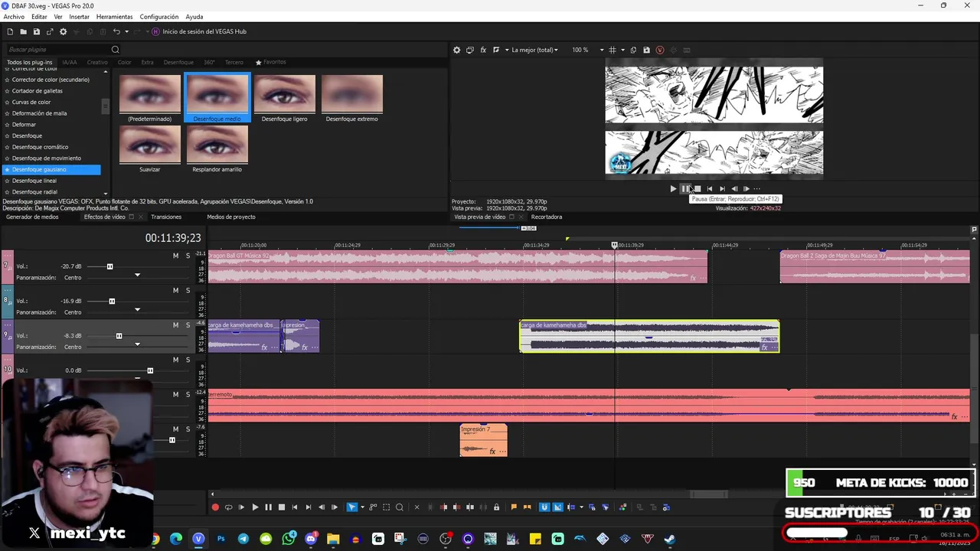Open Video output FX in preview
Screen dimensions: 980x551
point(483,50)
